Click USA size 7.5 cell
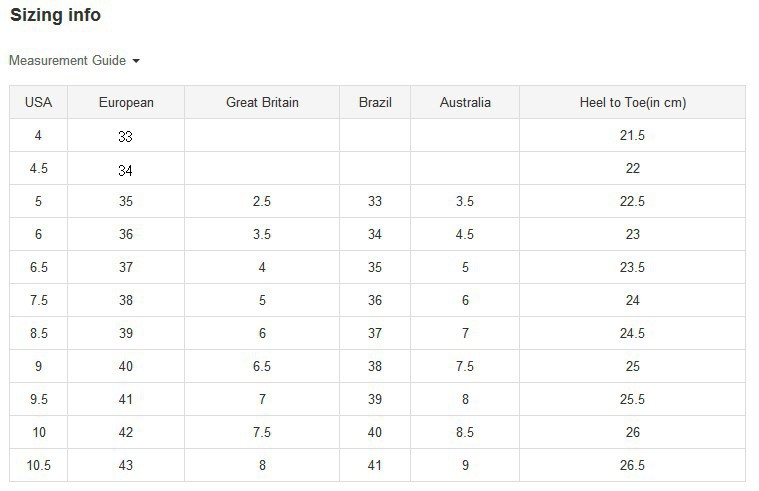The image size is (759, 491). pos(38,300)
